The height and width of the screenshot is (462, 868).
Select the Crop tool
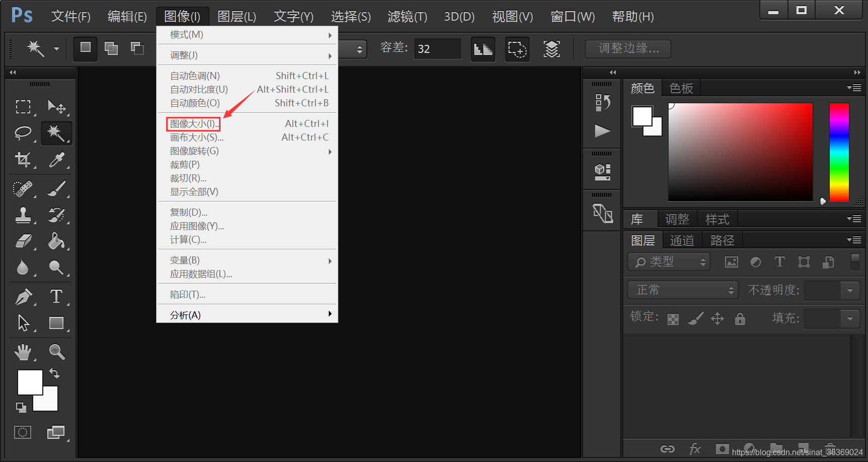[23, 160]
